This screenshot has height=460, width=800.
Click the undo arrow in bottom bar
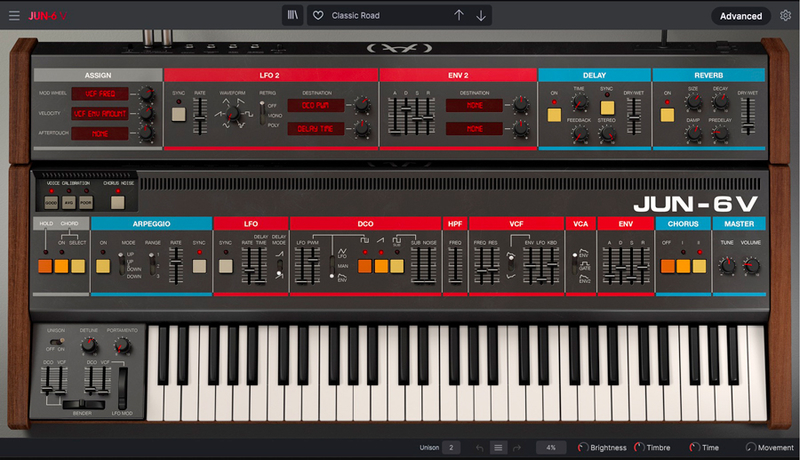pyautogui.click(x=480, y=448)
